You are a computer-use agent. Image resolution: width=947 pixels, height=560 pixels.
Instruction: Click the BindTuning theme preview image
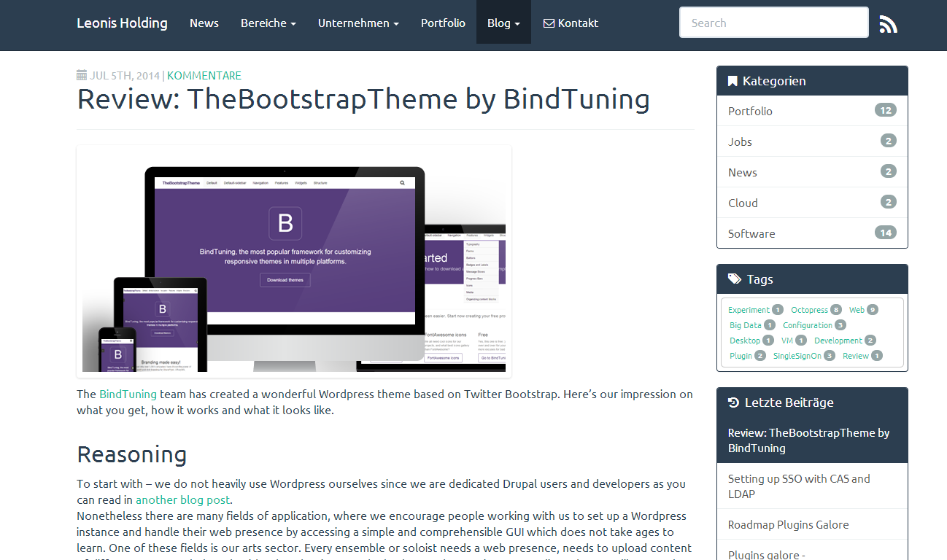(294, 261)
